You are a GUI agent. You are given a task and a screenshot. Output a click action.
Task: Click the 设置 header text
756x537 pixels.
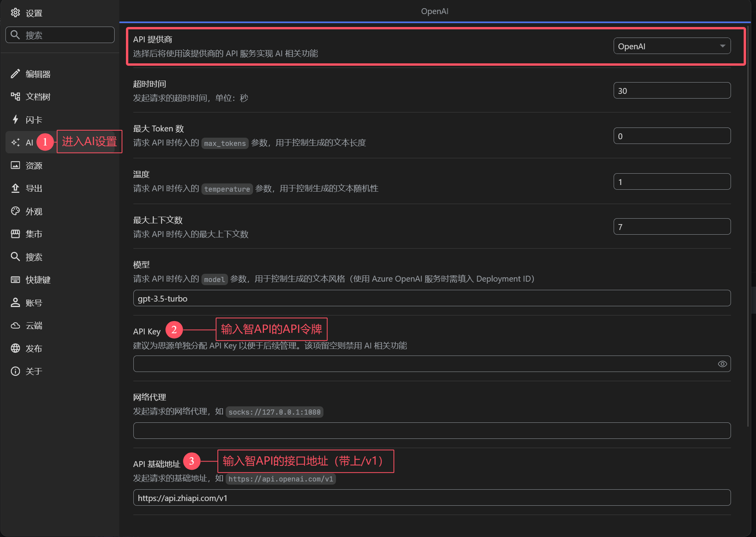pyautogui.click(x=34, y=13)
